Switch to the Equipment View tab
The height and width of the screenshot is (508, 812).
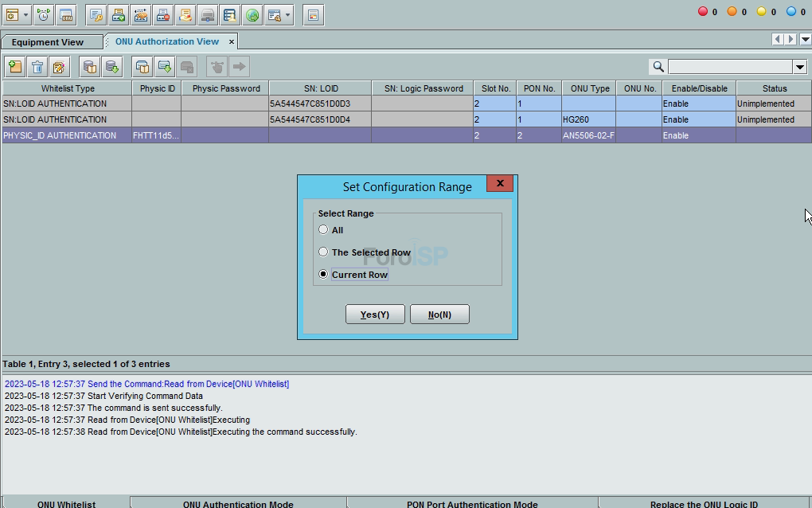click(48, 42)
